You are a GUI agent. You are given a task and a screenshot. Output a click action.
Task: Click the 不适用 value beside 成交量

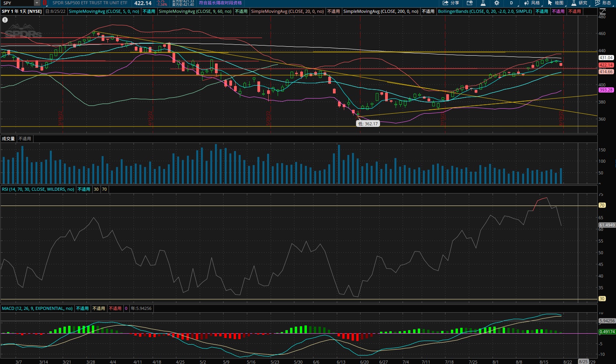pyautogui.click(x=25, y=139)
